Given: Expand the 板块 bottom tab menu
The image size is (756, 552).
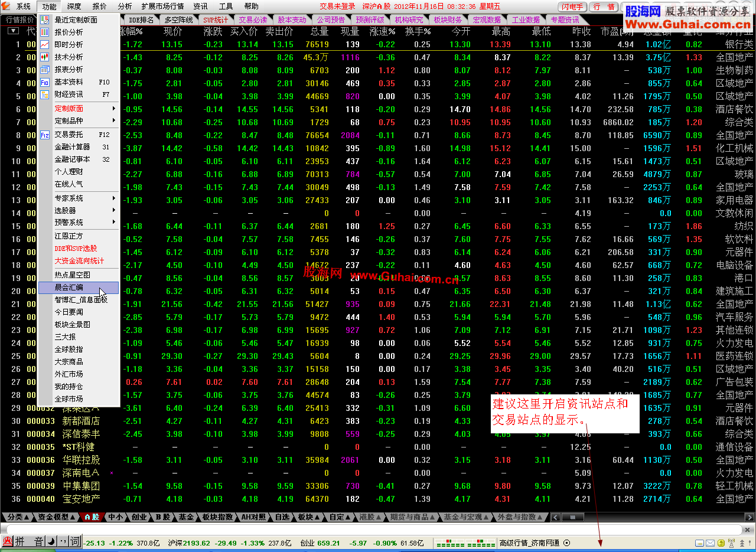Looking at the screenshot, I should coord(309,517).
